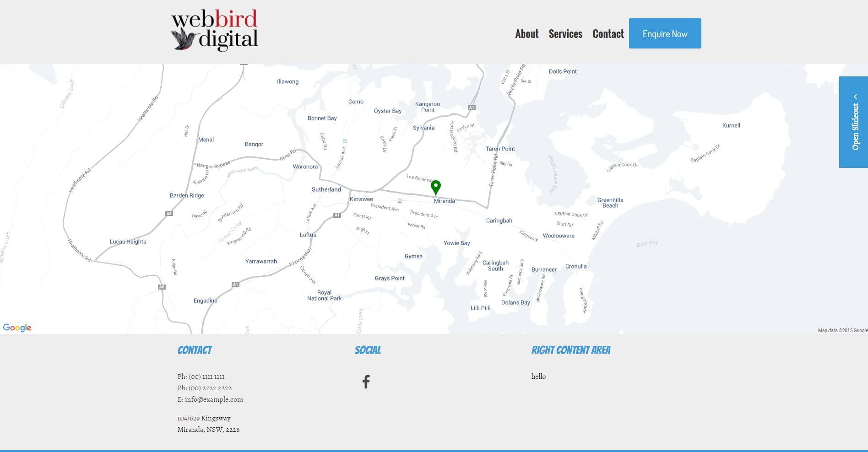Click the transit station icon near Jannali Ave
The width and height of the screenshot is (868, 452).
coord(345,141)
